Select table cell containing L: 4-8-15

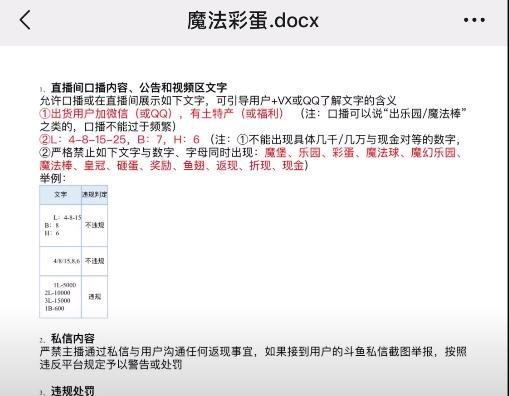(x=60, y=225)
